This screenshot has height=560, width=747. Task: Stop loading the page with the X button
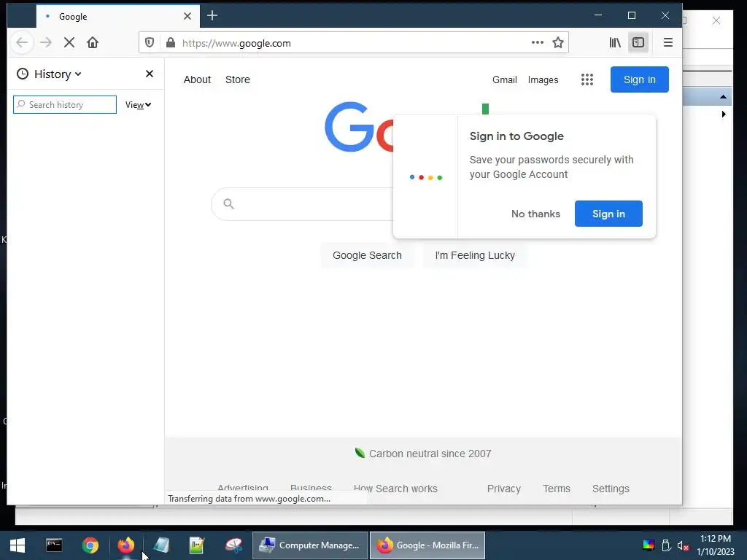[x=69, y=43]
